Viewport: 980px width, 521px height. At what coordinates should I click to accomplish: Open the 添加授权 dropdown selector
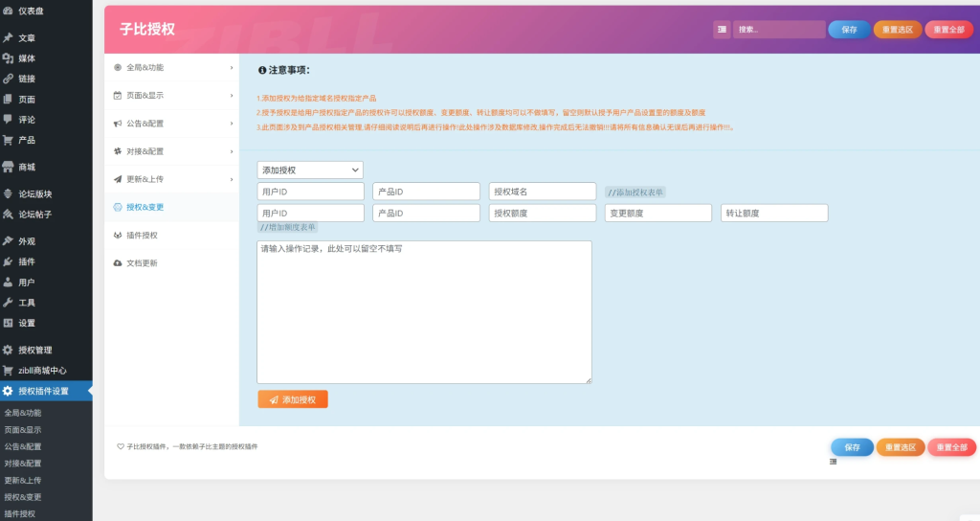point(310,170)
